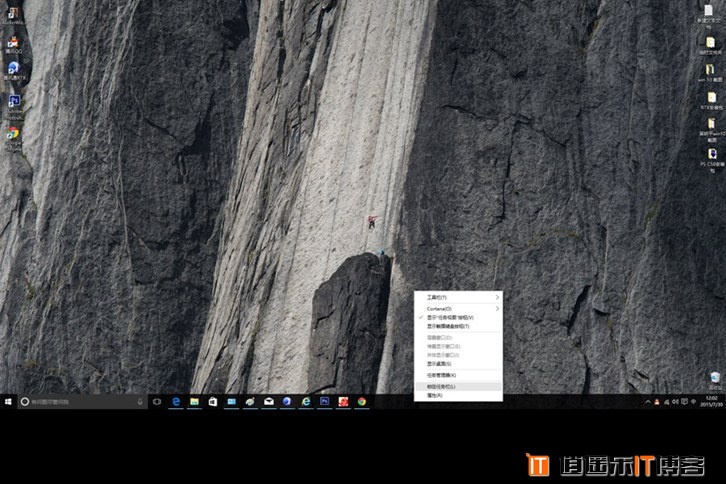Open the Action Center notifications icon
Image resolution: width=726 pixels, height=484 pixels.
[x=684, y=402]
